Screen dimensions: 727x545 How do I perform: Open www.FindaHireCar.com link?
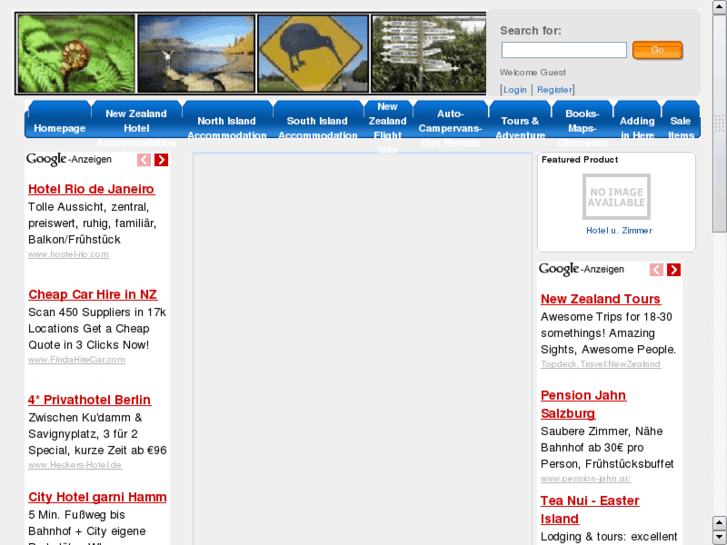click(77, 359)
